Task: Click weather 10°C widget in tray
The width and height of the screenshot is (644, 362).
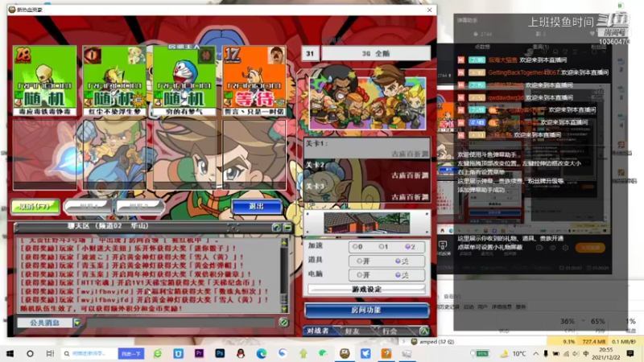Action: tap(514, 353)
